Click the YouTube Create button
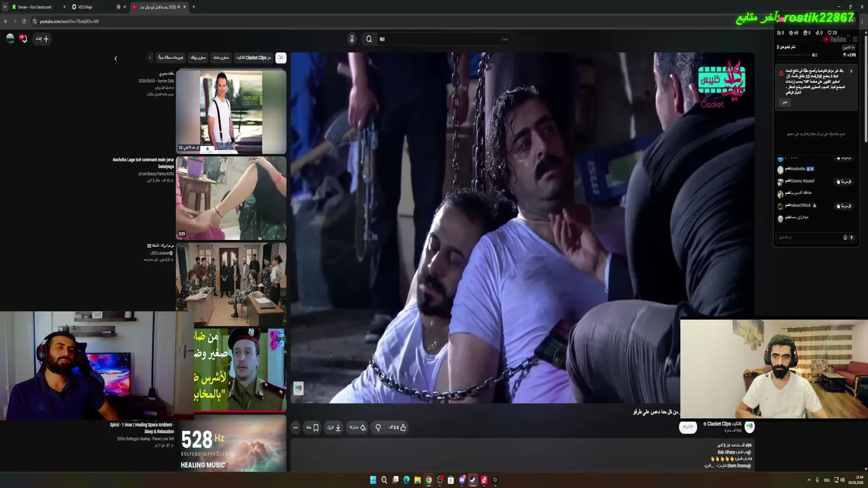 (43, 39)
